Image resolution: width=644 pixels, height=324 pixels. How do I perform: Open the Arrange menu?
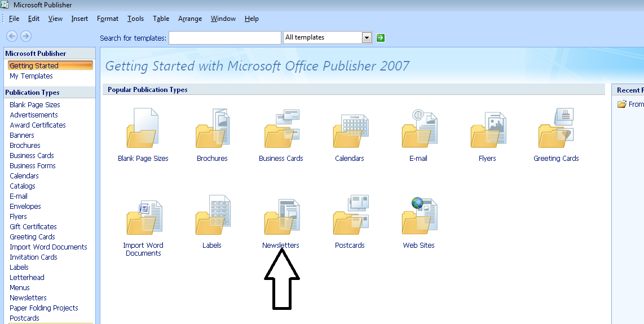[190, 19]
